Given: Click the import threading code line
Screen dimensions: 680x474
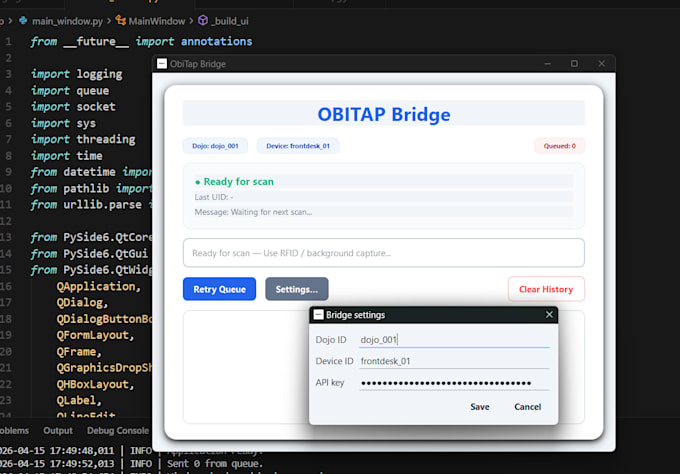Looking at the screenshot, I should coord(83,139).
